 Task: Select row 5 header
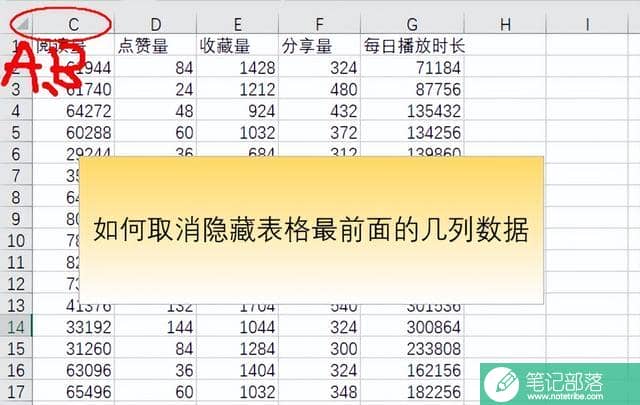tap(16, 132)
